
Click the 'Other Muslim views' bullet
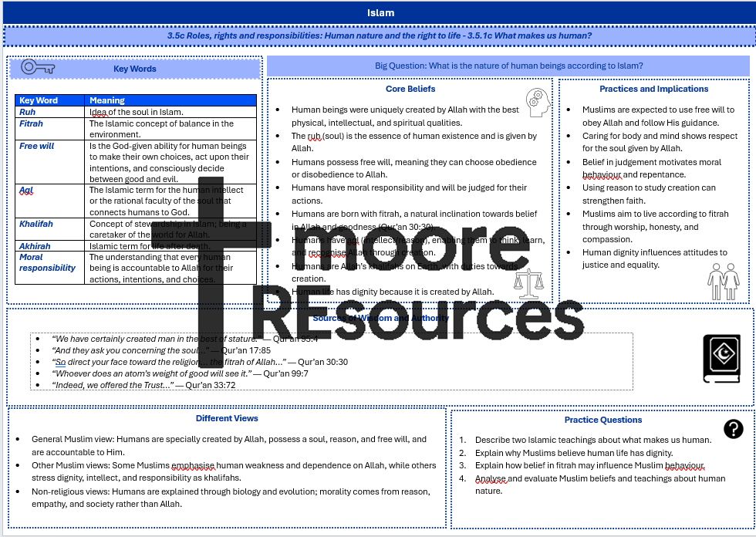(x=234, y=471)
